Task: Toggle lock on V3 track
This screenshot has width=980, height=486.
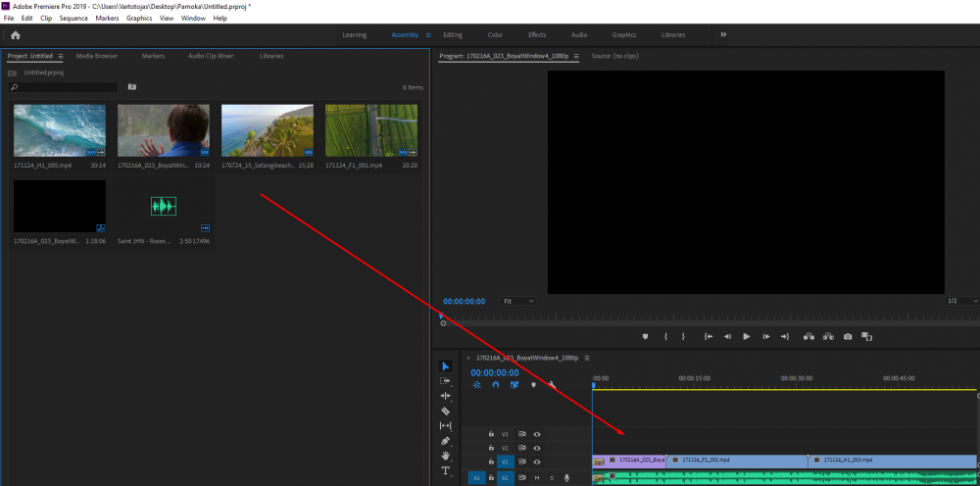Action: click(x=491, y=433)
